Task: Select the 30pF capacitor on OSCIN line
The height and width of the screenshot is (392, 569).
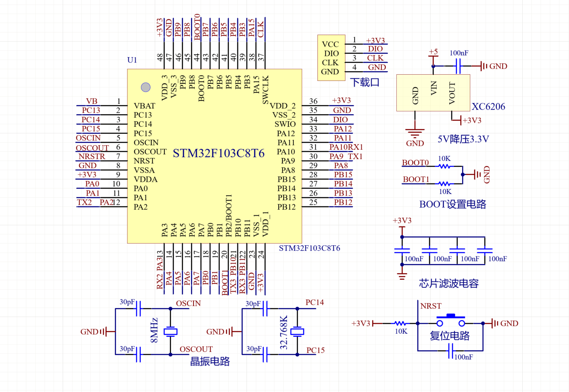Action: point(138,309)
